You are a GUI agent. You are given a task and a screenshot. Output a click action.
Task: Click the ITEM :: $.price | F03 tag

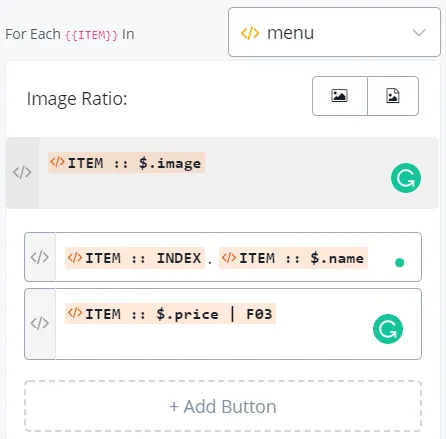[x=170, y=314]
